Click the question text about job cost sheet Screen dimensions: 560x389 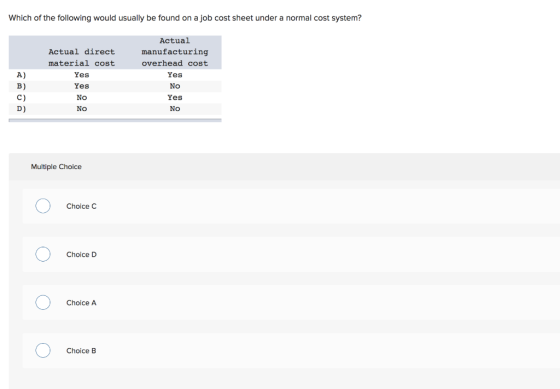click(185, 18)
